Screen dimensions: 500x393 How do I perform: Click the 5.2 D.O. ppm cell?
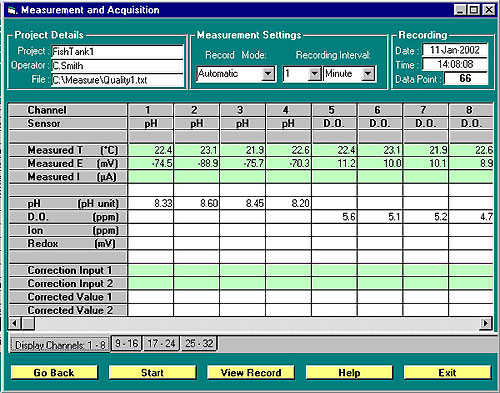coord(425,217)
